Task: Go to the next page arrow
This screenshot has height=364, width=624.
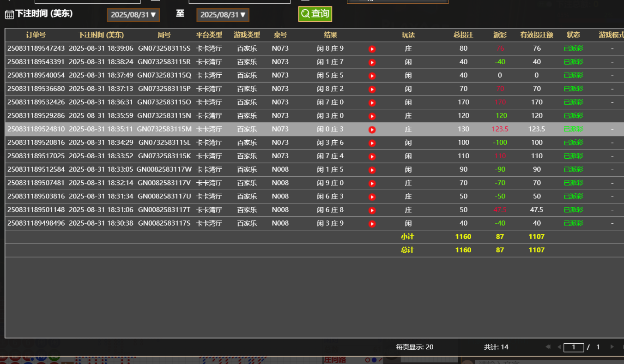Action: point(612,347)
